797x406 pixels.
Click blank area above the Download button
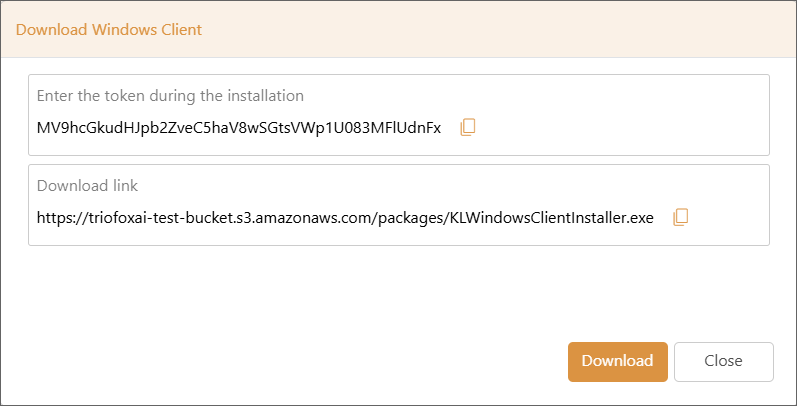[618, 295]
